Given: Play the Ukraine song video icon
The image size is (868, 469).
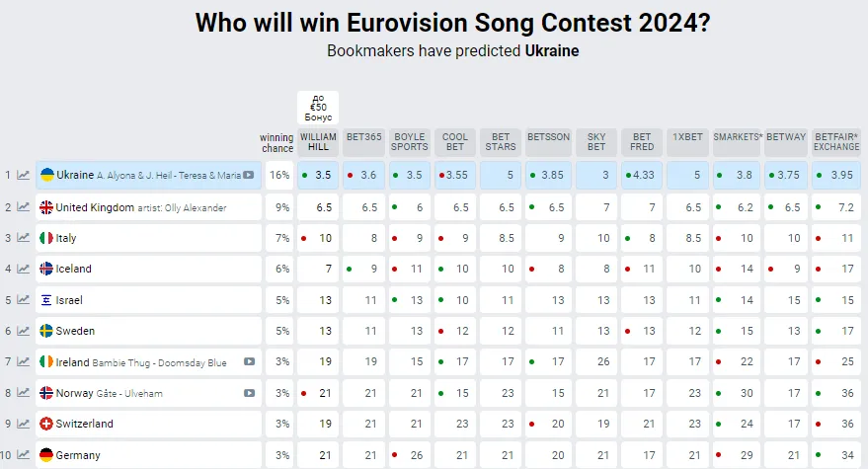Looking at the screenshot, I should click(249, 176).
